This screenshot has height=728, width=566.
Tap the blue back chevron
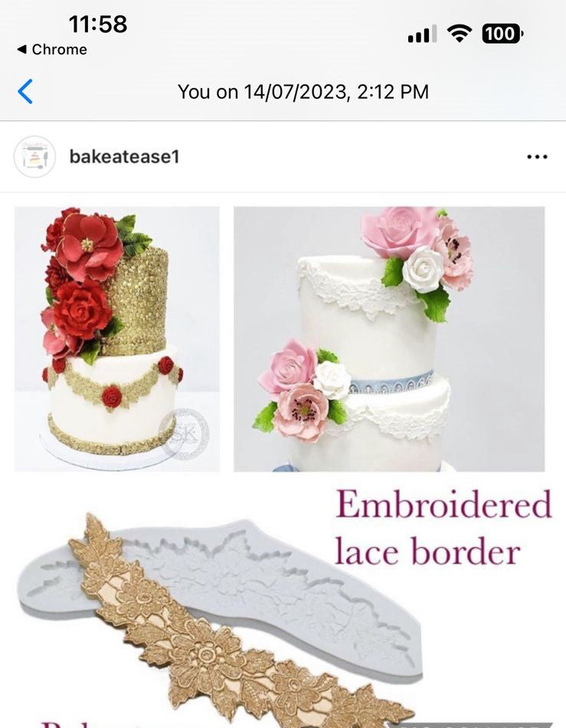click(25, 91)
